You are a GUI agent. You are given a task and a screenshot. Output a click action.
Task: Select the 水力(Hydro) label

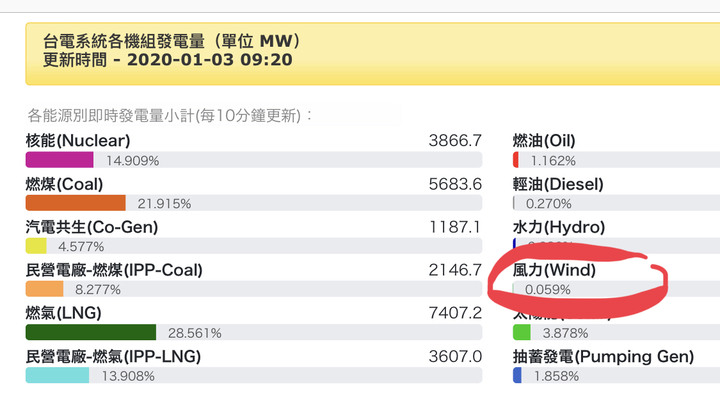coord(559,227)
